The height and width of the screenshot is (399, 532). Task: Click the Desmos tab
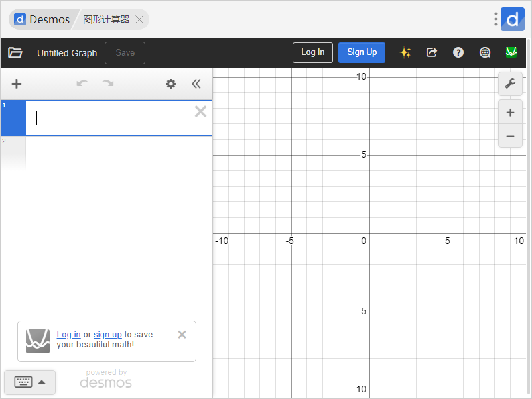coord(42,19)
